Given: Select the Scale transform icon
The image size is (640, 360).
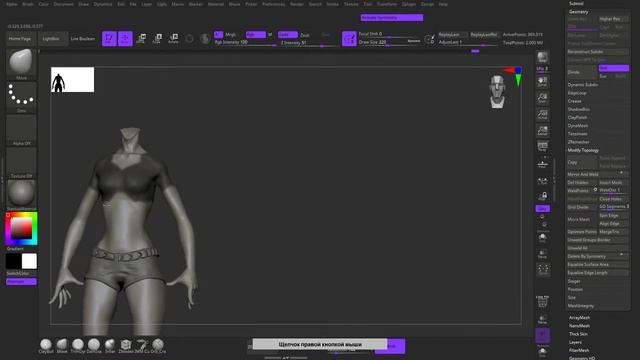Looking at the screenshot, I should click(157, 39).
